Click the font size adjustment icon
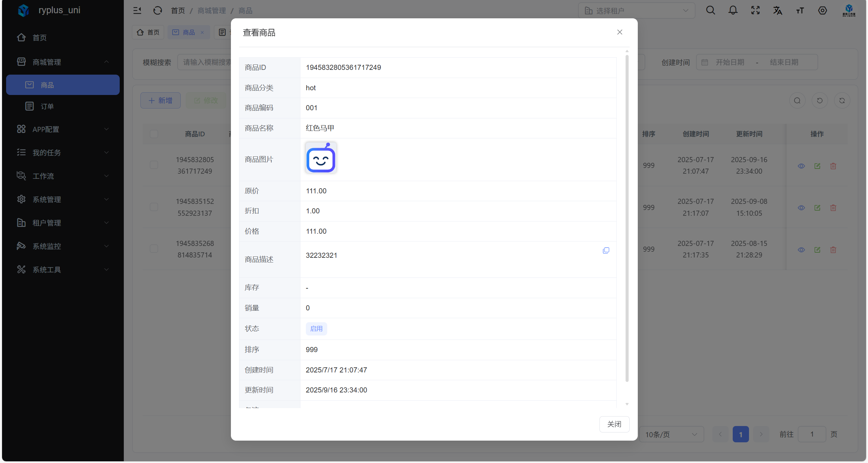Image resolution: width=868 pixels, height=463 pixels. pos(800,11)
